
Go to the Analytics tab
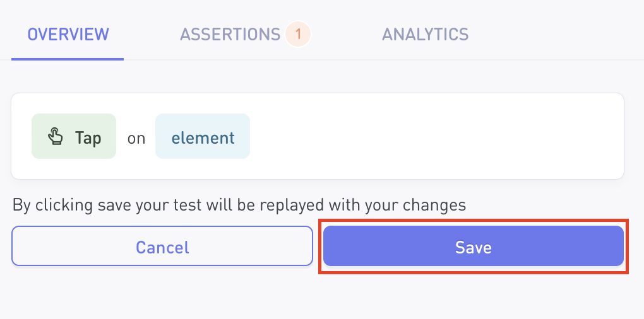(x=425, y=34)
